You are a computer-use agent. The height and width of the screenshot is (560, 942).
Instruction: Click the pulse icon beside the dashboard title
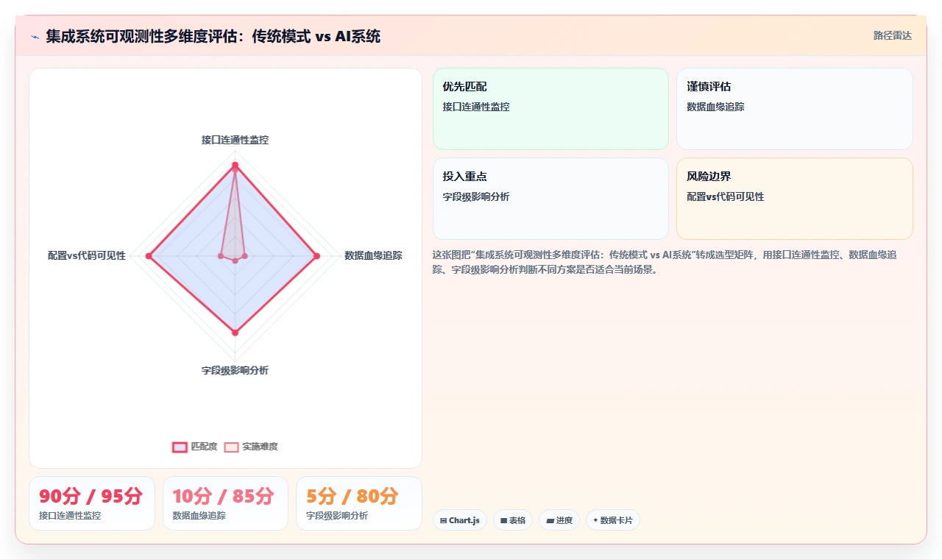click(35, 37)
